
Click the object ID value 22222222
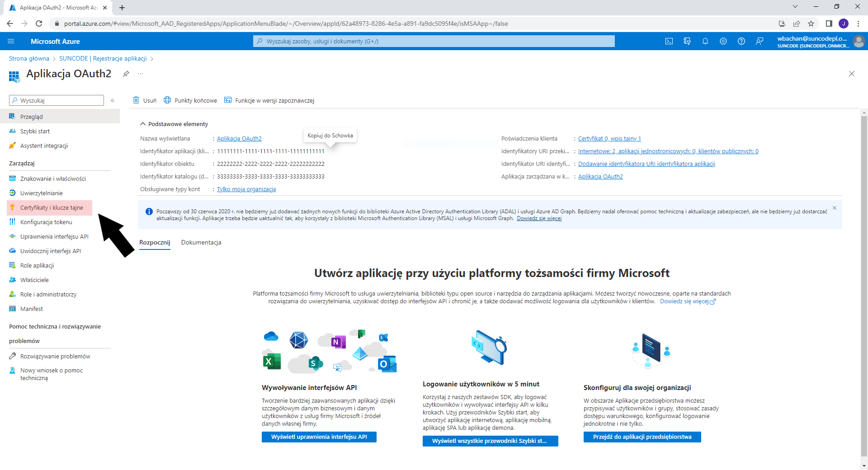tap(271, 164)
